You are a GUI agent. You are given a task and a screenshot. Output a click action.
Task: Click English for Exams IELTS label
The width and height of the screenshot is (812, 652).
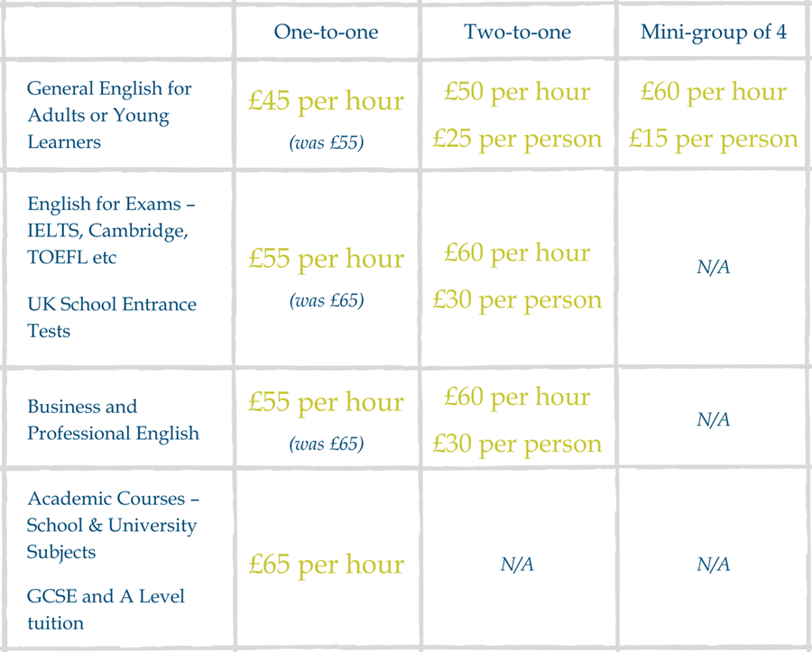[x=111, y=230]
